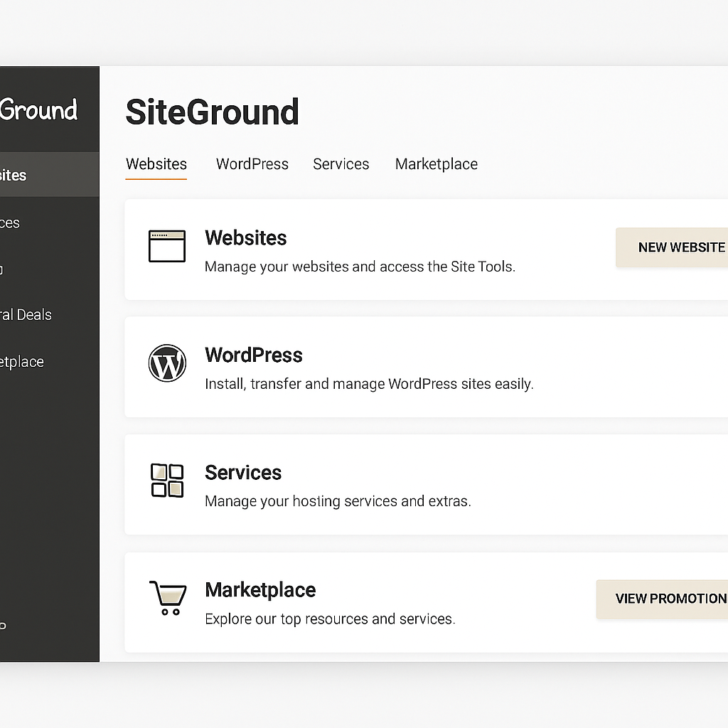
Task: Open the WordPress tab
Action: (x=252, y=164)
